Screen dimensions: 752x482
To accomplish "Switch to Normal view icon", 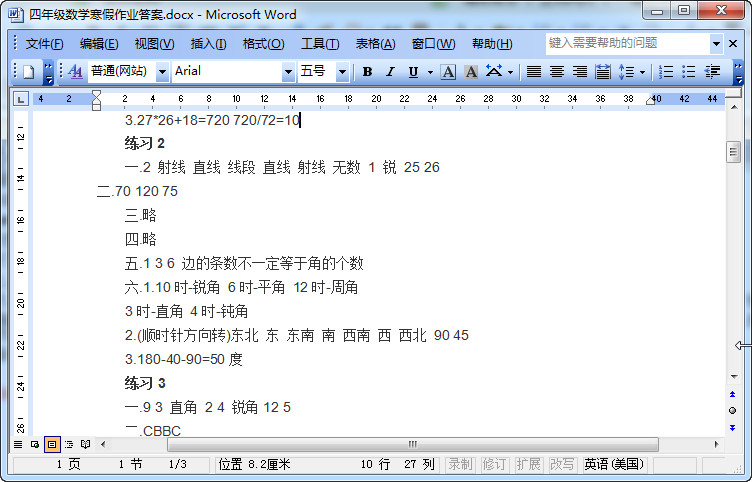I will 18,444.
